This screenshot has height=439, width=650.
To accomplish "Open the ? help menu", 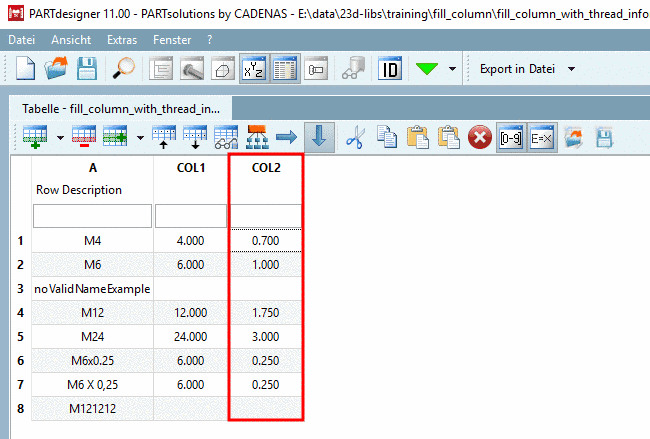I will [x=210, y=40].
